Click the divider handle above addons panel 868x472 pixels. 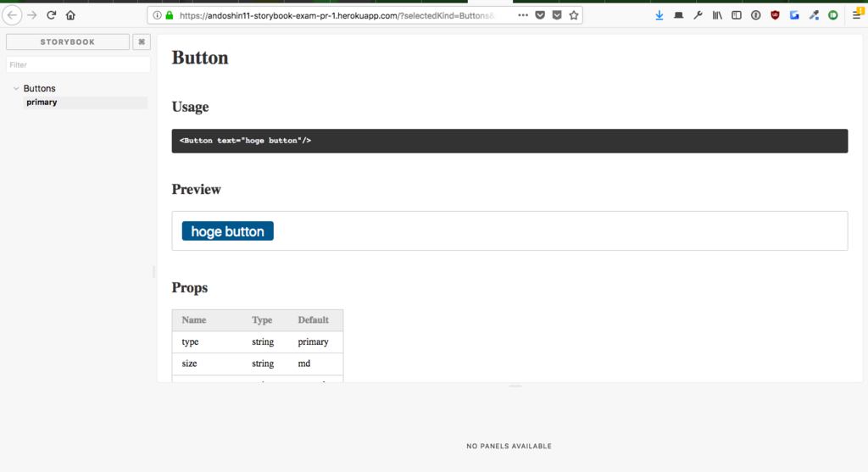point(515,386)
